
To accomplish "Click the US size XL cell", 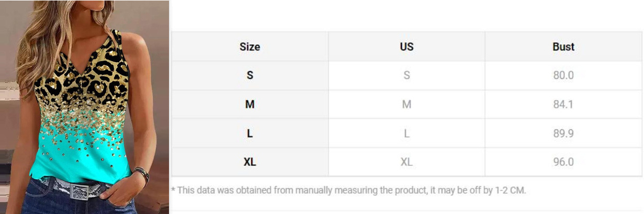I will tap(406, 162).
